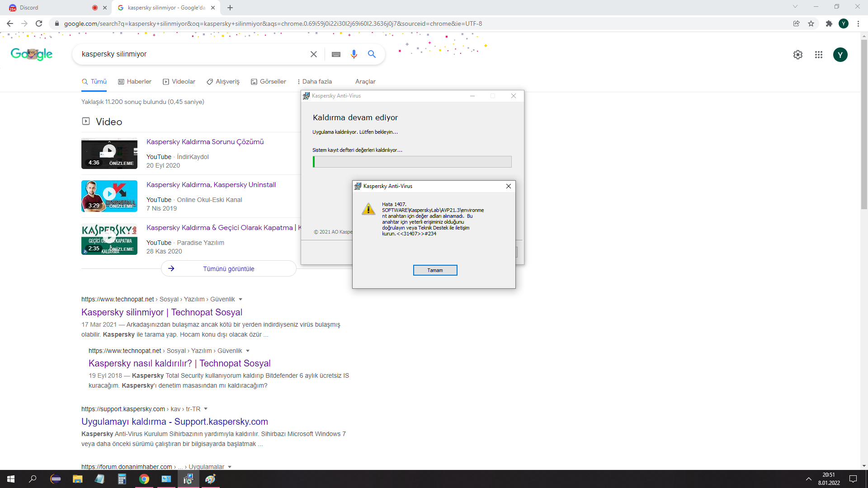Screen dimensions: 868x488
Task: Expand dropdown arrow beside support.kaspersky.com tr-TR
Action: 206,409
